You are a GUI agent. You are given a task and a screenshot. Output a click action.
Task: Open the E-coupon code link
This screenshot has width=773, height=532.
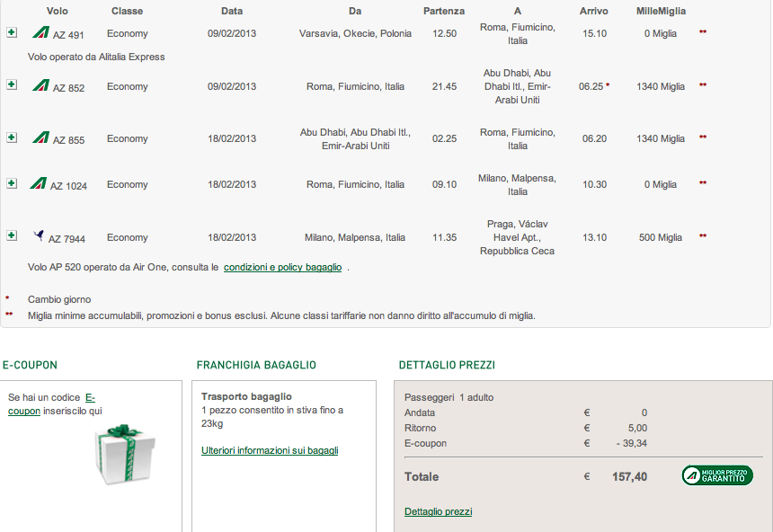(51, 404)
